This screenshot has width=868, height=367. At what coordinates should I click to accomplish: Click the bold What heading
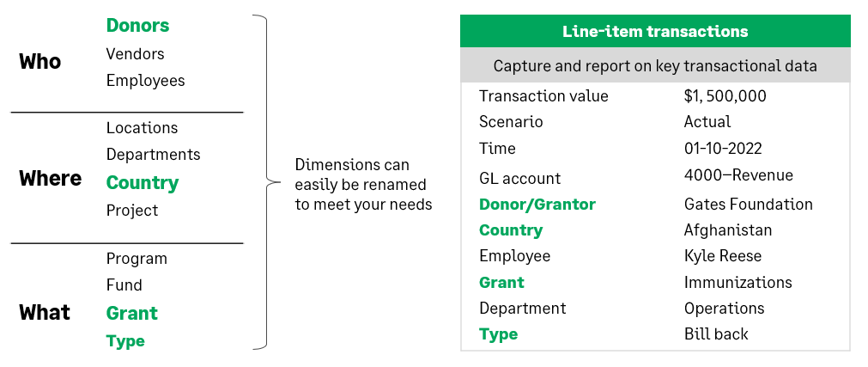[x=45, y=312]
